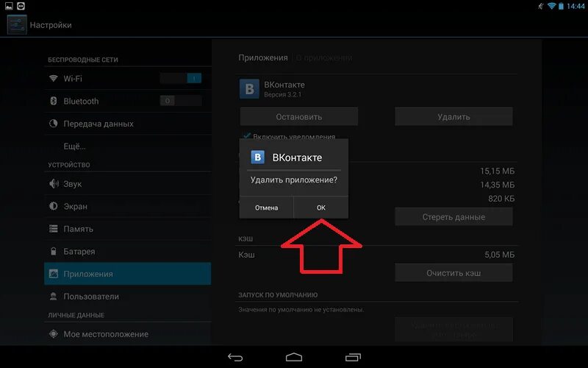588x368 pixels.
Task: Click the ЛИЧНЫЕ ДАННЫЕ section header
Action: [76, 315]
